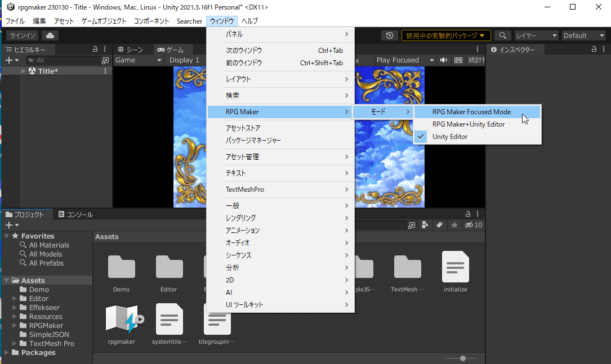Open the undo history icon

click(x=390, y=35)
